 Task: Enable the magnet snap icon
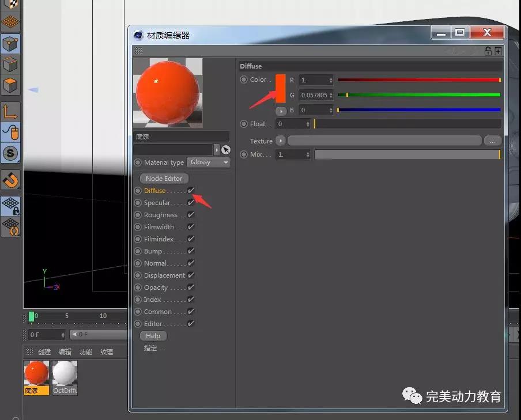10,180
